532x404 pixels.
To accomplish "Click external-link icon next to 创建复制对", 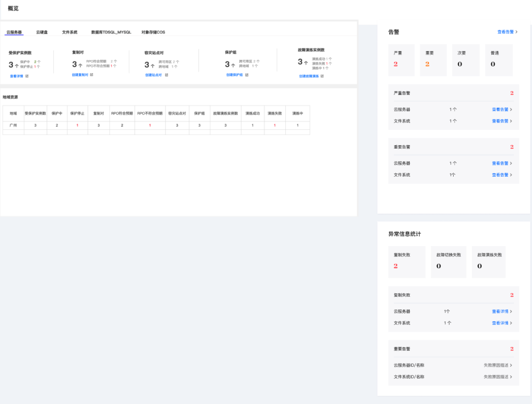I will [92, 75].
